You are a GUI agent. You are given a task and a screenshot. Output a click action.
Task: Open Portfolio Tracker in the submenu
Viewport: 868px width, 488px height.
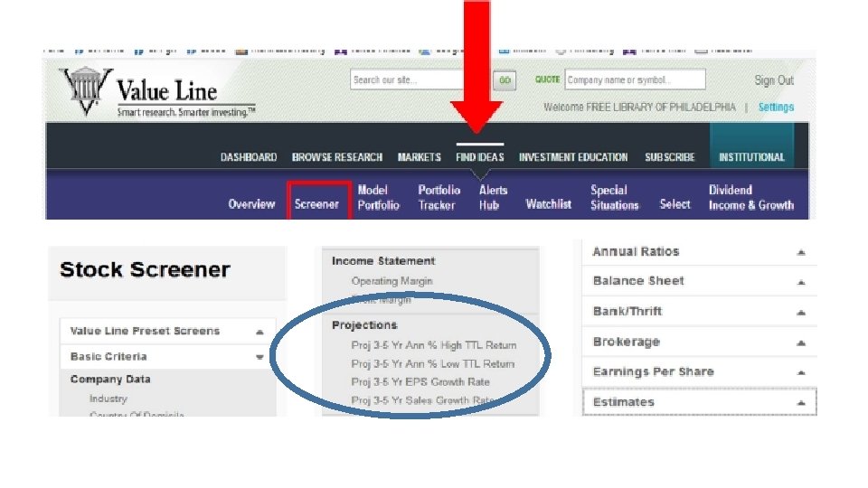tap(439, 198)
